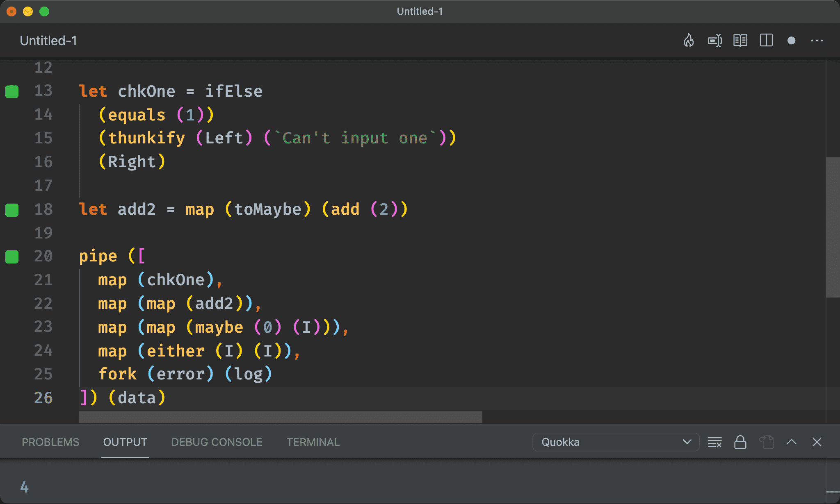Screen dimensions: 840x504
Task: Open the preview book icon
Action: (740, 41)
